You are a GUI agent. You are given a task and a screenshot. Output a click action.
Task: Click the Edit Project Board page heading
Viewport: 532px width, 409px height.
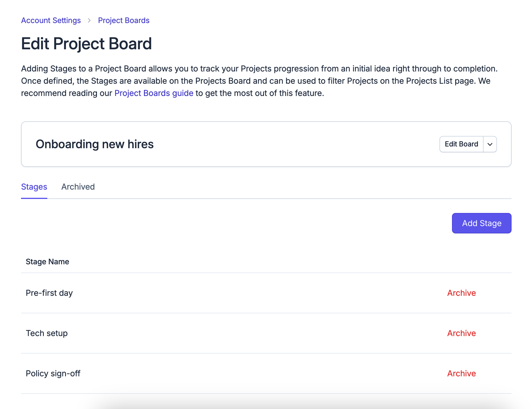point(86,44)
